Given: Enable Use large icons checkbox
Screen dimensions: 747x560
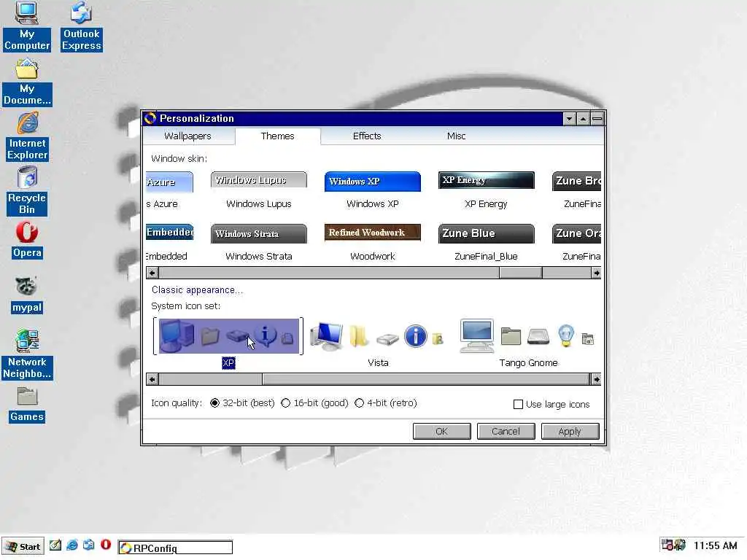Looking at the screenshot, I should coord(519,404).
